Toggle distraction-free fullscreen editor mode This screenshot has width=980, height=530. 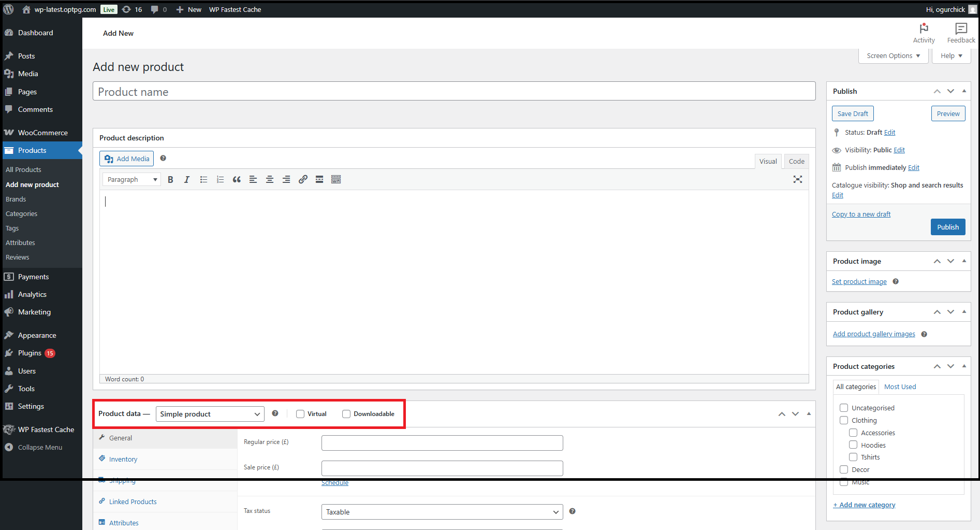(x=797, y=179)
